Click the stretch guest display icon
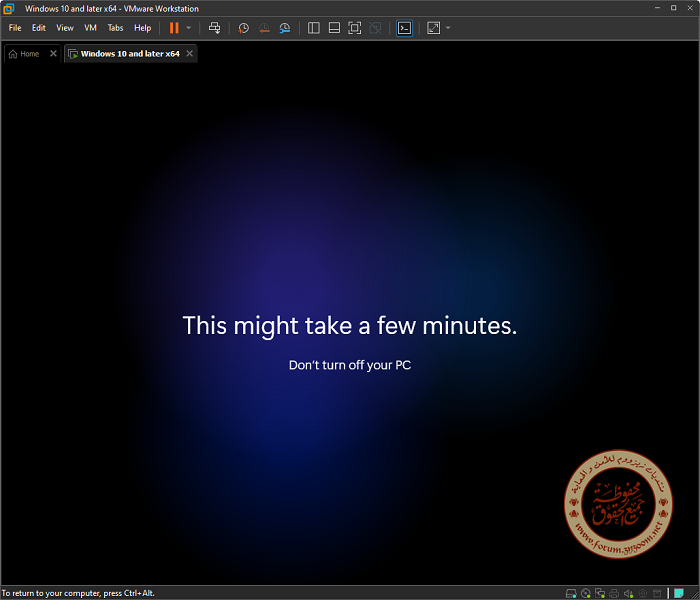Image resolution: width=700 pixels, height=600 pixels. tap(433, 28)
